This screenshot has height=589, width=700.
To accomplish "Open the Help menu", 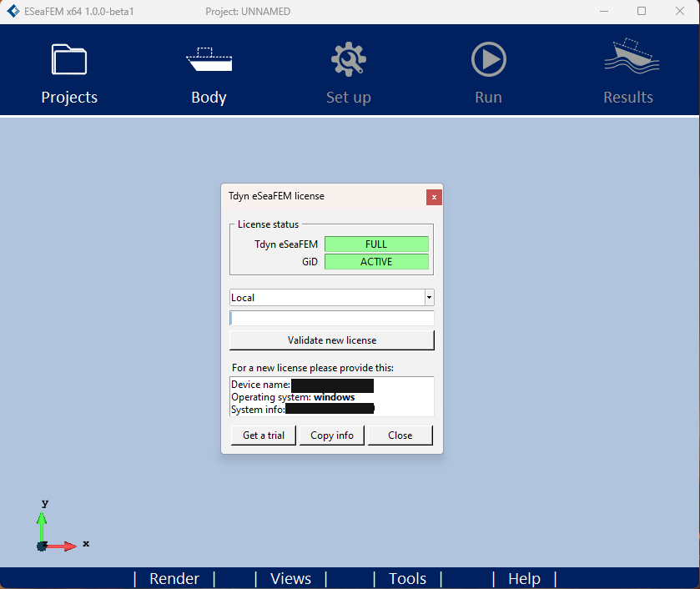I will [x=524, y=579].
